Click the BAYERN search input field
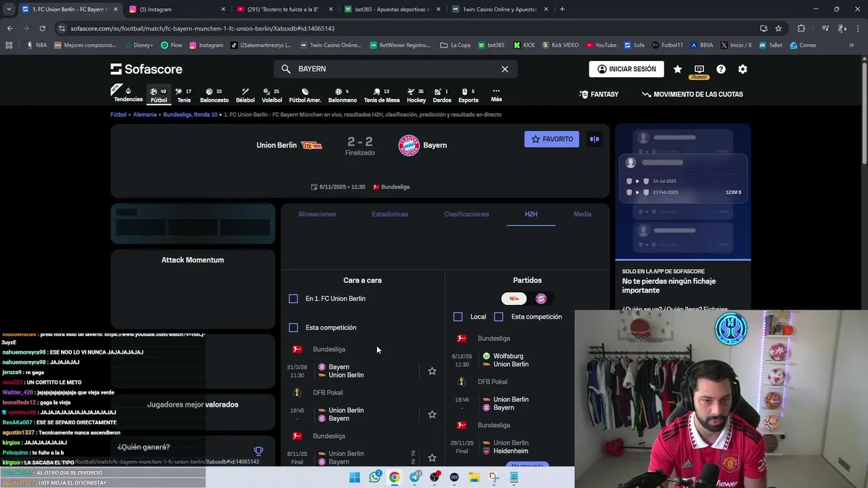The height and width of the screenshot is (488, 868). [397, 69]
